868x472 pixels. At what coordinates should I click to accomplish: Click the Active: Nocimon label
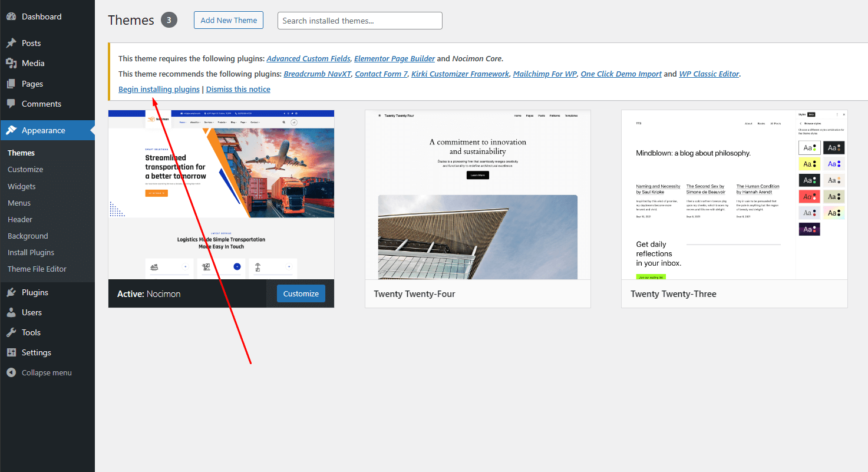149,293
